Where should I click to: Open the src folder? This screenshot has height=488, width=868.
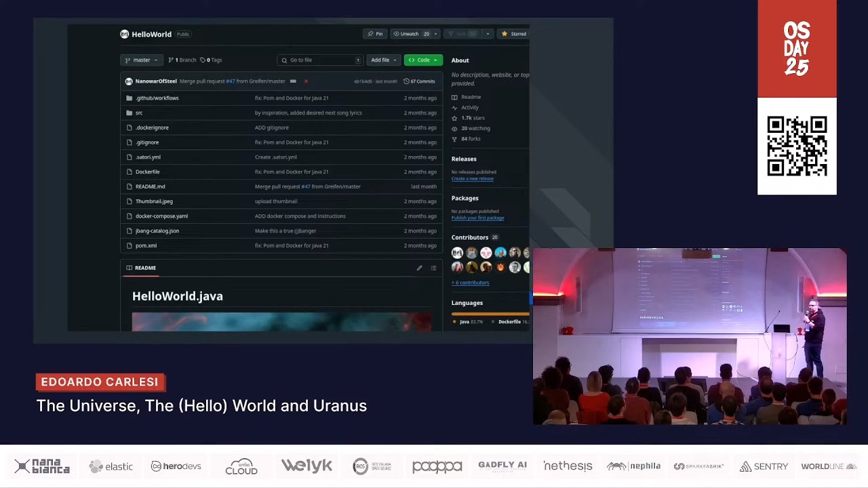coord(139,113)
